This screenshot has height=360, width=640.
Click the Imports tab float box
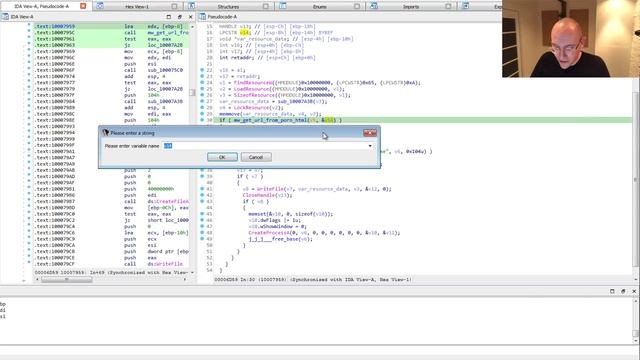point(448,7)
